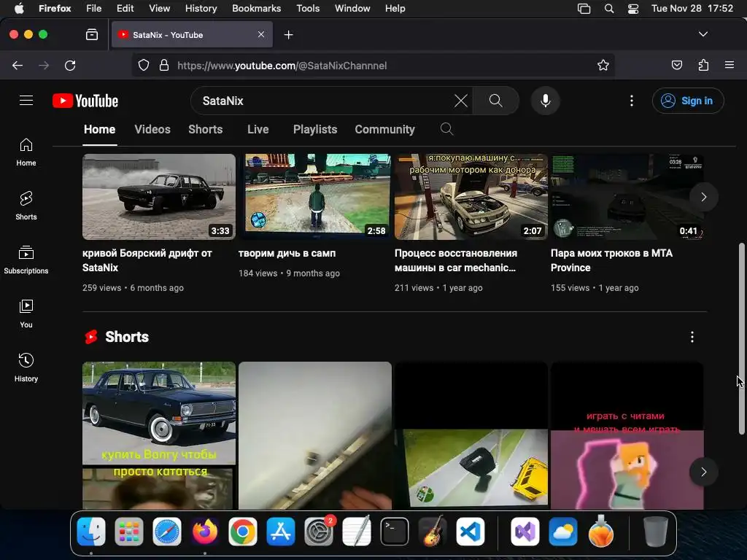Open Terminal from the Dock
This screenshot has height=560, width=747.
click(395, 532)
